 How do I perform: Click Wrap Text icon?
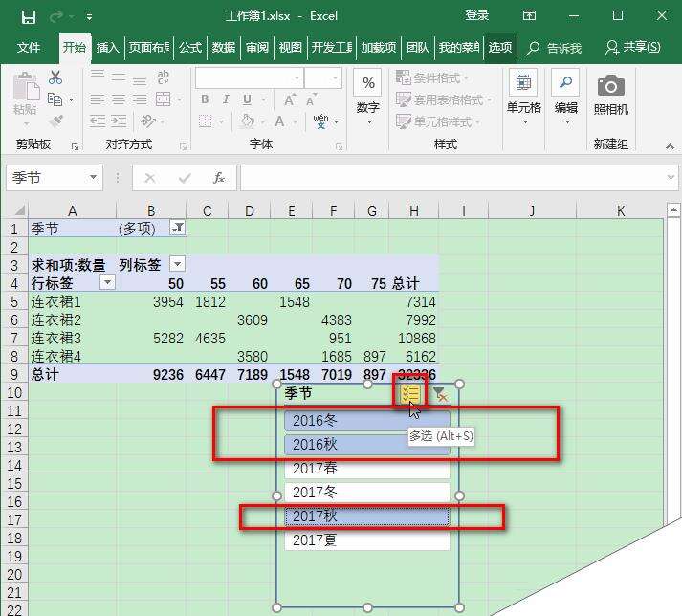(164, 77)
